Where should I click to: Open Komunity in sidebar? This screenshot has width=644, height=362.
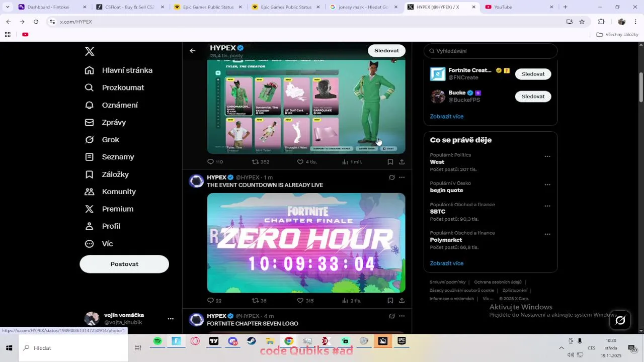point(110,192)
